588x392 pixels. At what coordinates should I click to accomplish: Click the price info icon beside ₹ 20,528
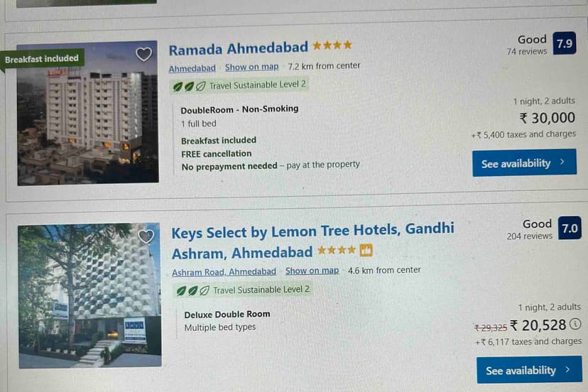[x=575, y=325]
